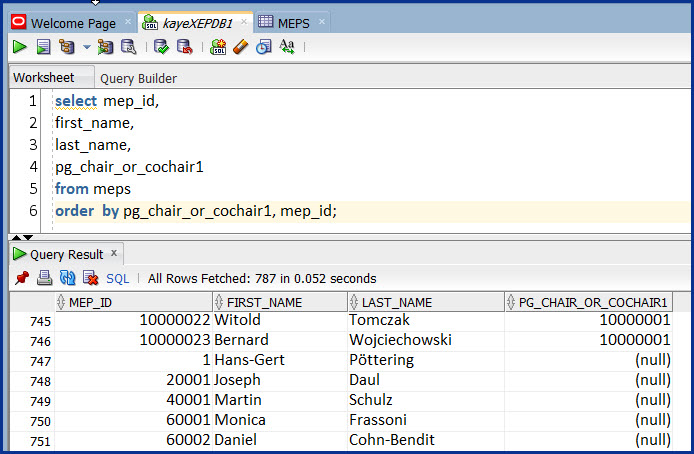Clear the worksheet with the eraser icon
Screen dimensions: 694x454
(x=240, y=46)
